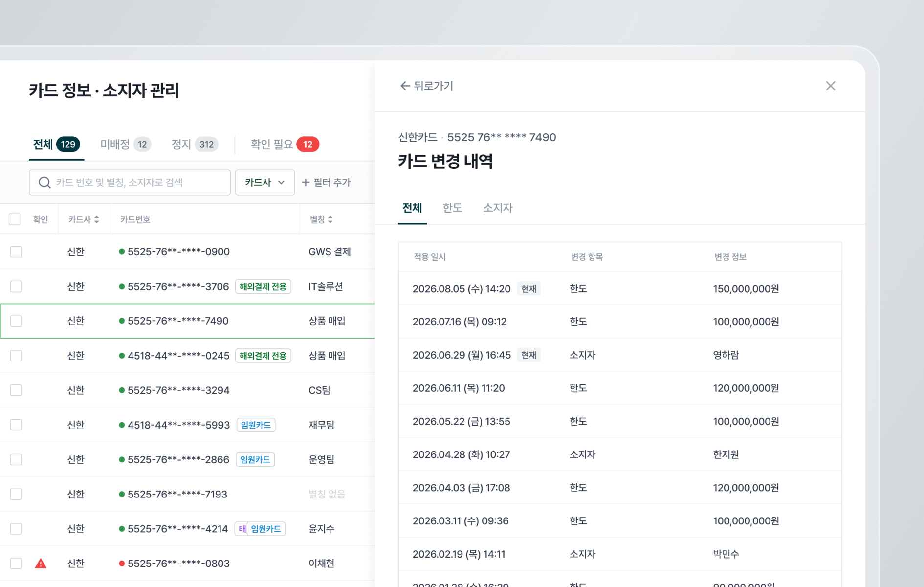Check the box for card 4518-44**-****-0245
The width and height of the screenshot is (924, 587).
[16, 356]
